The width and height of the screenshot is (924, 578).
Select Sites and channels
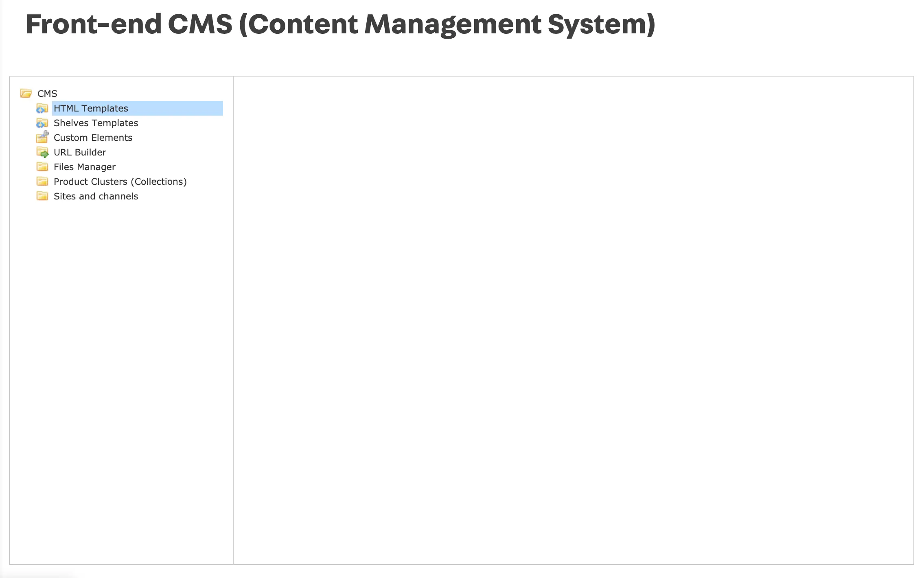click(x=96, y=196)
